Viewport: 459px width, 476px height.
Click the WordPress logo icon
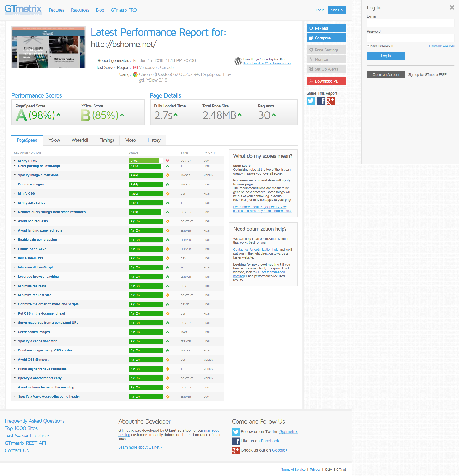(238, 61)
